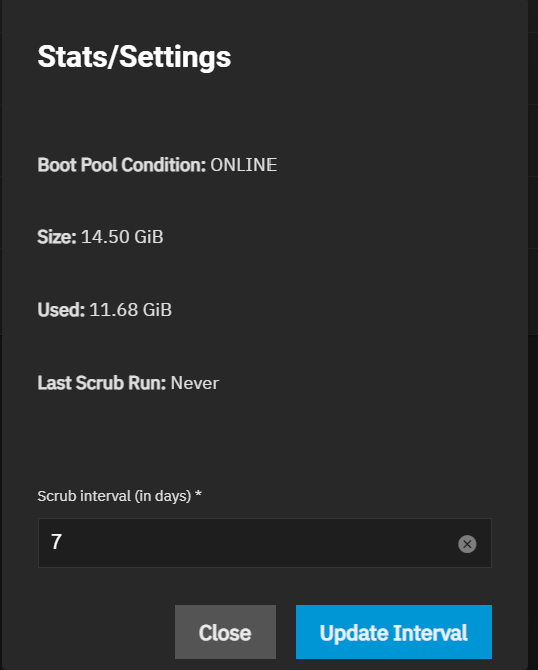
Task: Click the Size label
Action: 57,237
